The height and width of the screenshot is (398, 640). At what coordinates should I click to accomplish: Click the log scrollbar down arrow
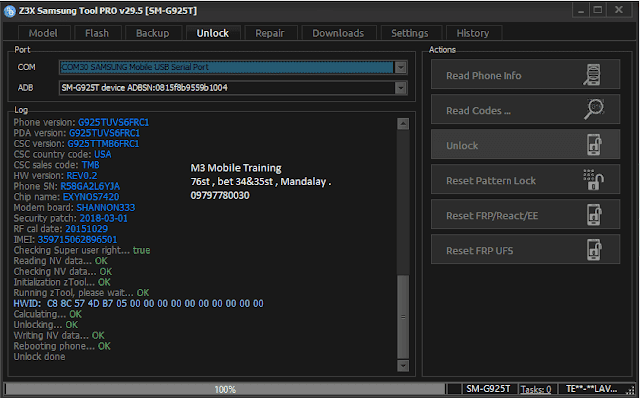click(x=403, y=366)
